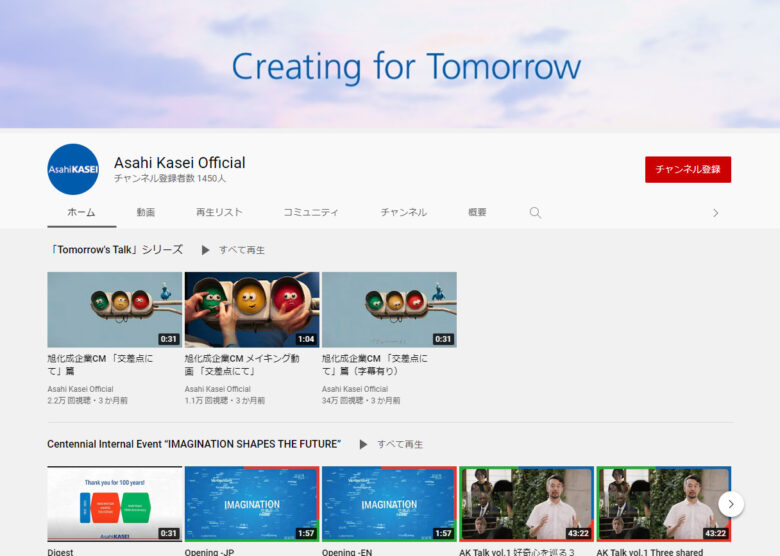Open the Digest video thumbnail
Viewport: 780px width, 556px height.
[x=115, y=504]
